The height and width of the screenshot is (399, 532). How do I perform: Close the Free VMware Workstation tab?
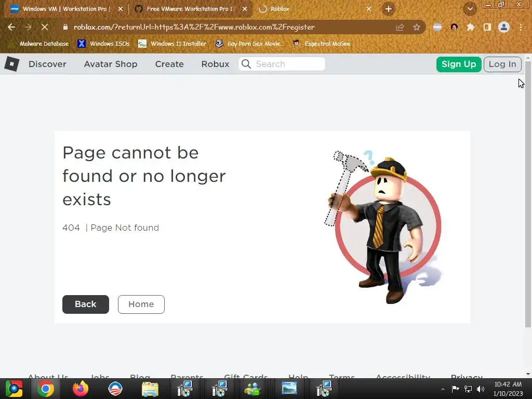tap(245, 9)
